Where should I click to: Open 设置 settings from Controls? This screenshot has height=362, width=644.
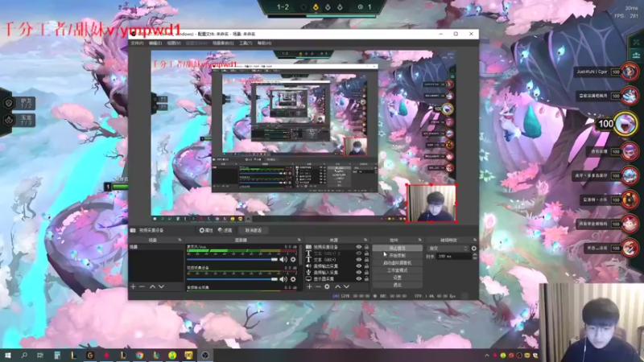(397, 278)
